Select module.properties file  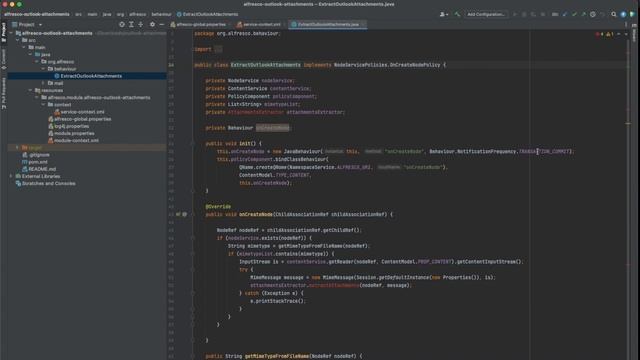click(x=74, y=133)
